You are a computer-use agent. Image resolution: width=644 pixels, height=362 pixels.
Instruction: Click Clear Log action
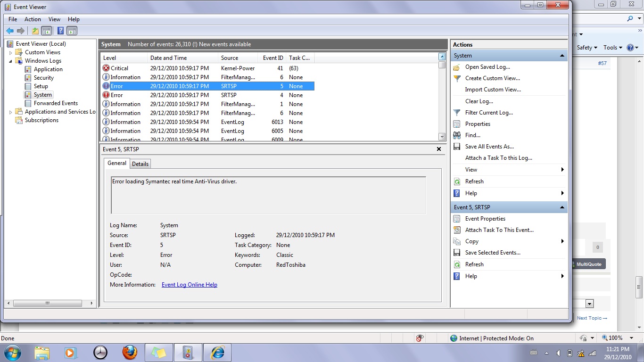point(479,101)
